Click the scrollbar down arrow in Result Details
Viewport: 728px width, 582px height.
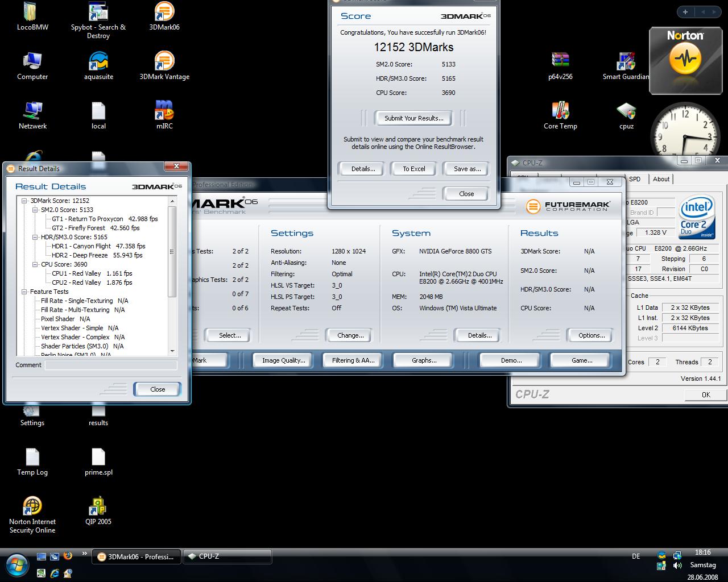click(172, 351)
